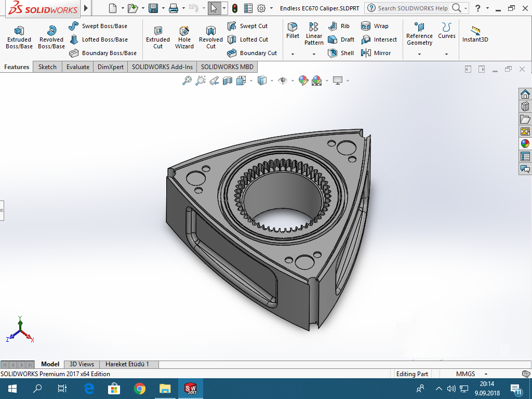The image size is (532, 399).
Task: Click the Revolved Cut tool
Action: tap(210, 37)
